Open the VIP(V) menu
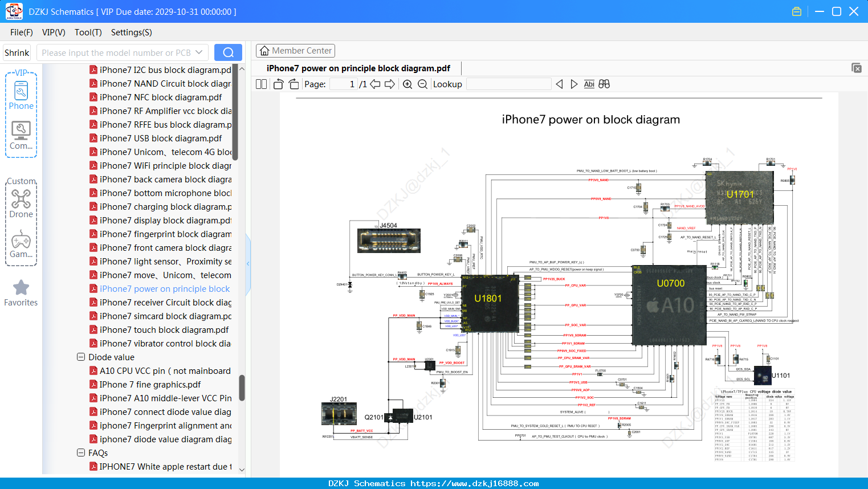The image size is (868, 489). point(54,32)
